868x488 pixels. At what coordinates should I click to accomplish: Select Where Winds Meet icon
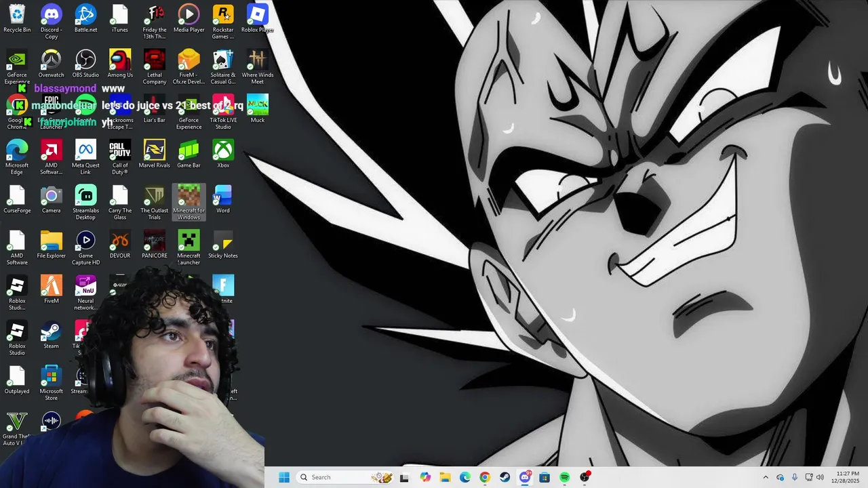click(258, 67)
